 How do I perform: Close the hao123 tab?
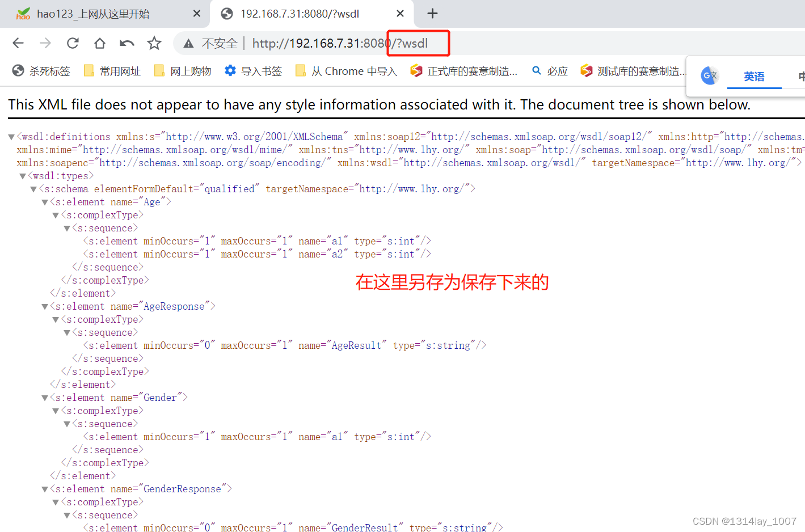(x=197, y=14)
